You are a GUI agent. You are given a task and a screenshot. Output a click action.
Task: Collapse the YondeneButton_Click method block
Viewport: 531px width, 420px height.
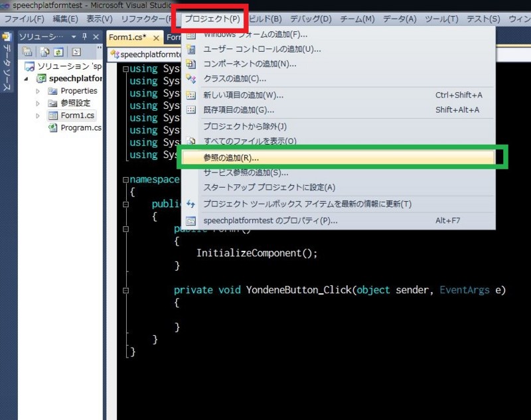tap(125, 291)
